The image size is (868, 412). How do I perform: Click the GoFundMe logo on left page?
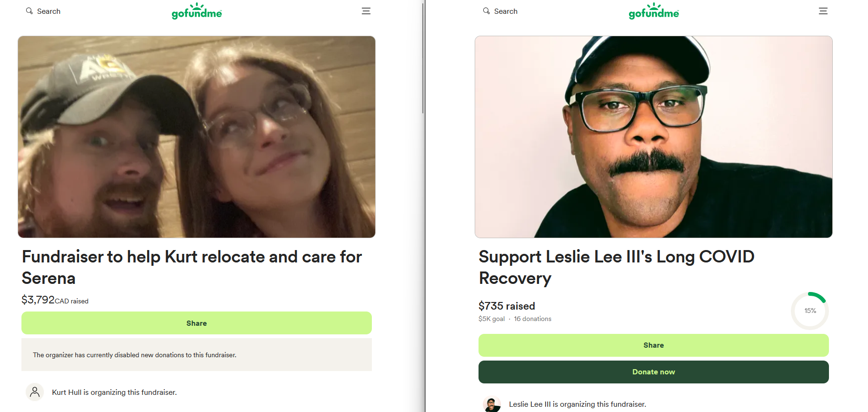pos(197,11)
